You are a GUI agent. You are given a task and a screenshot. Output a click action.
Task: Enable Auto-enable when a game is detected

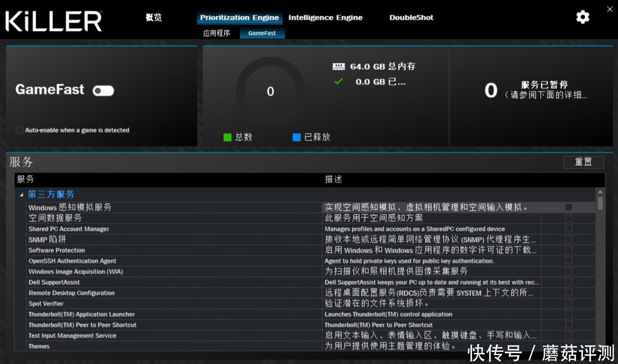coord(19,130)
